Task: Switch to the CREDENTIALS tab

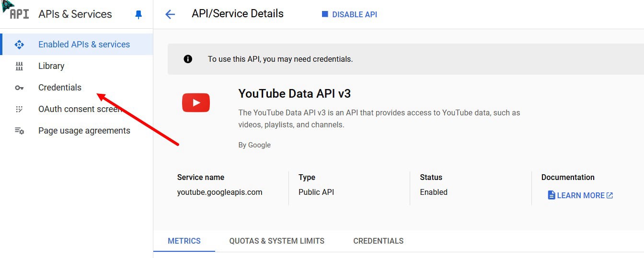Action: click(379, 241)
